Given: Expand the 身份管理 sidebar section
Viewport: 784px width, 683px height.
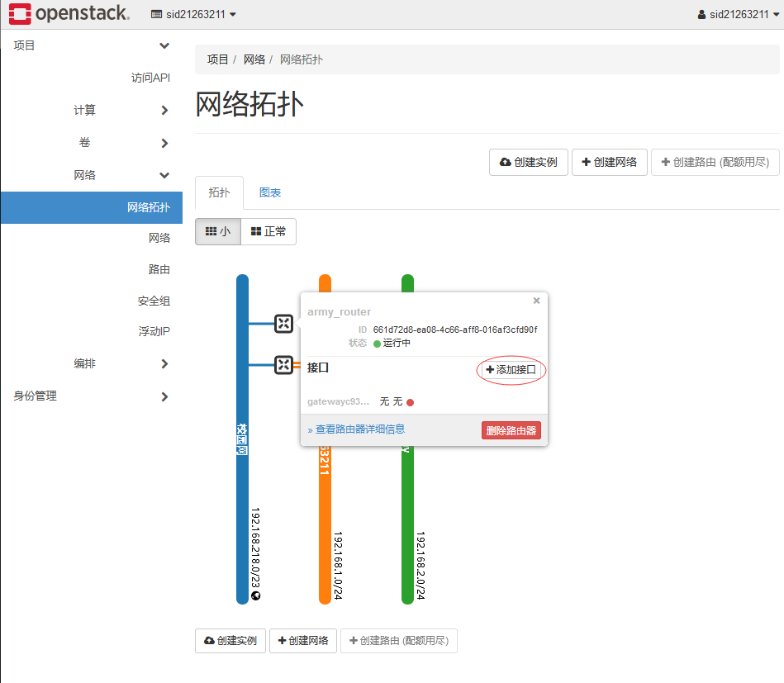Looking at the screenshot, I should (92, 396).
